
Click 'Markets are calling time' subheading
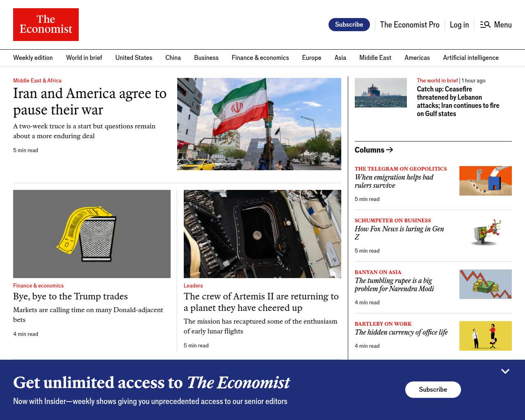point(88,315)
